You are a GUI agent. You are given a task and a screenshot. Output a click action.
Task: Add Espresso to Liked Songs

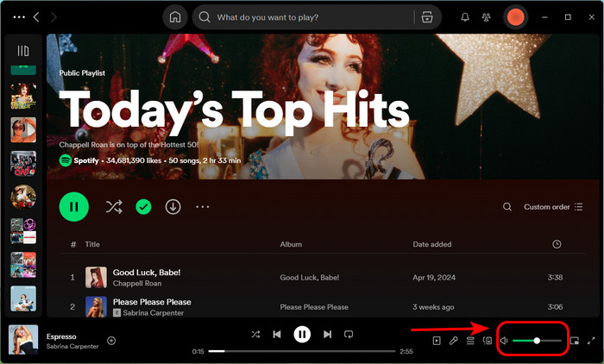coord(111,341)
